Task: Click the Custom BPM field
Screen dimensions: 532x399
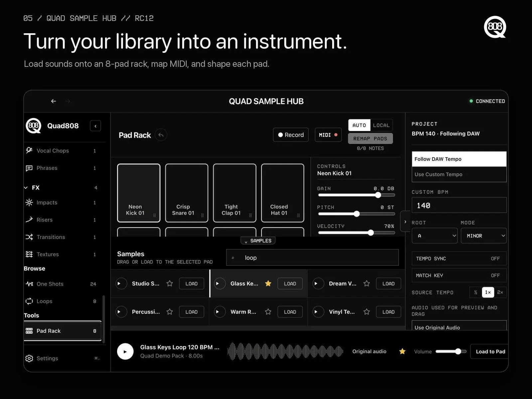Action: click(459, 205)
